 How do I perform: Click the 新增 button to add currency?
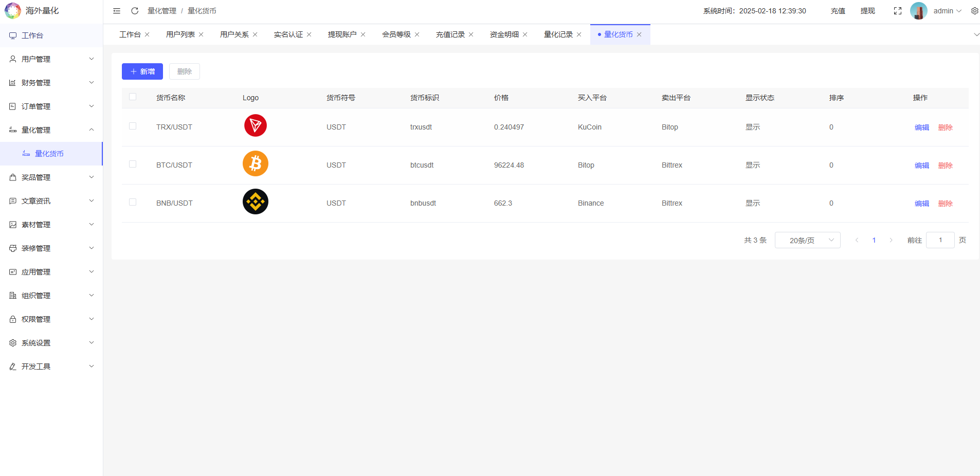point(142,71)
